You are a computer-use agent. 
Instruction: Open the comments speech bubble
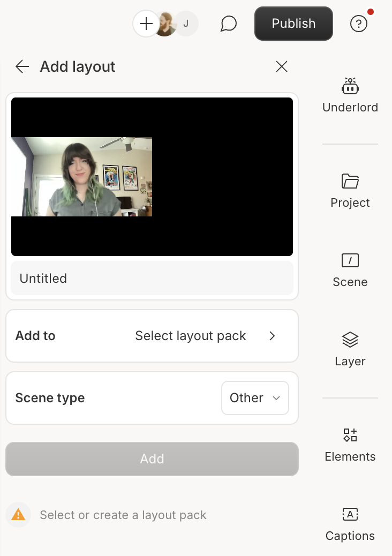pos(229,24)
